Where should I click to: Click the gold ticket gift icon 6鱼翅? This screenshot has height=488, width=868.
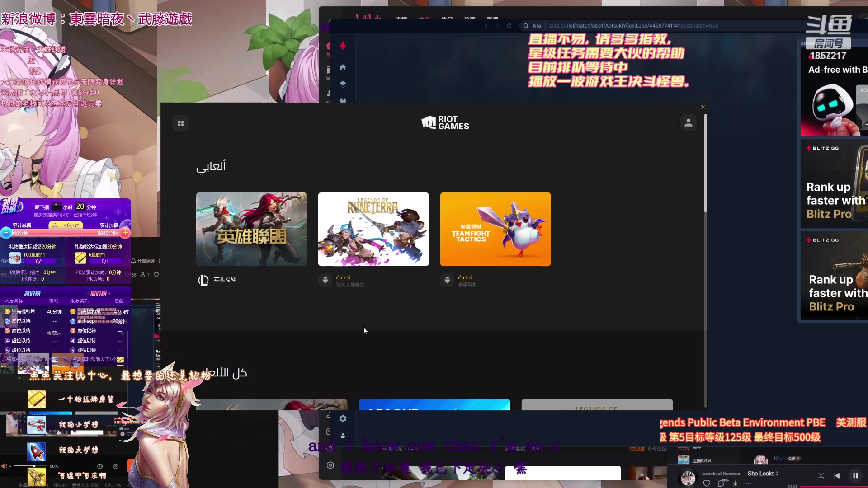click(x=80, y=258)
